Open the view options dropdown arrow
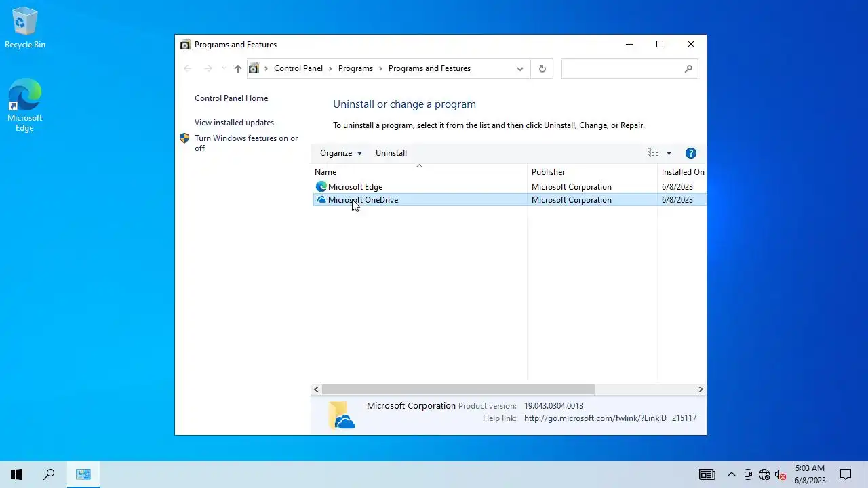 click(x=669, y=153)
